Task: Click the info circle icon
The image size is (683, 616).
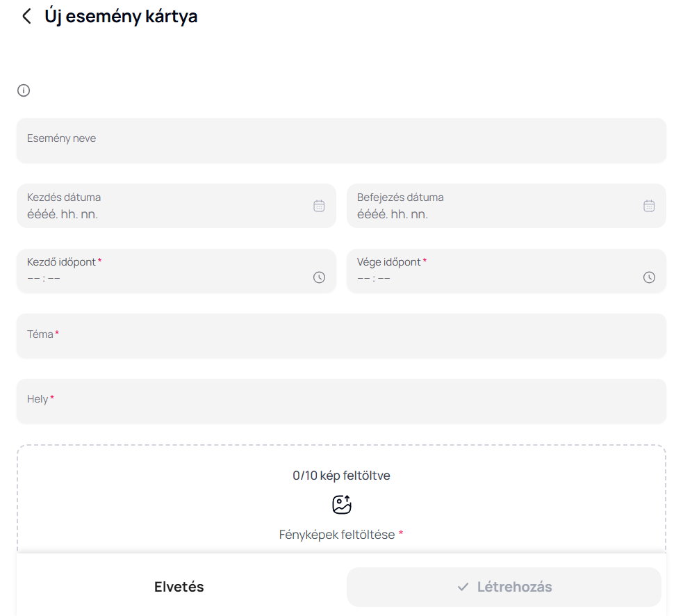Action: click(24, 90)
